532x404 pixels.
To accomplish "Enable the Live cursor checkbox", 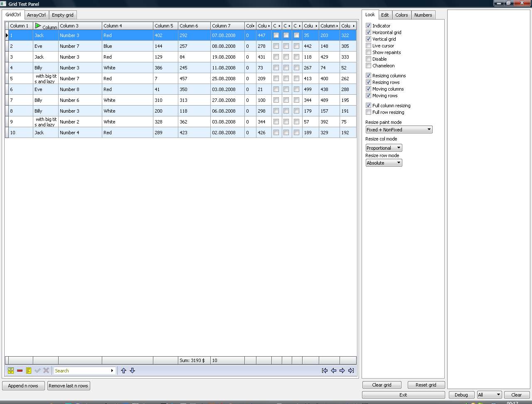I will click(x=368, y=46).
